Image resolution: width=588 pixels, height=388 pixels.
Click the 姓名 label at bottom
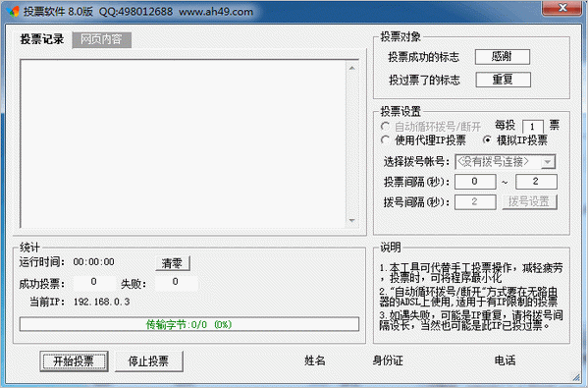point(315,360)
